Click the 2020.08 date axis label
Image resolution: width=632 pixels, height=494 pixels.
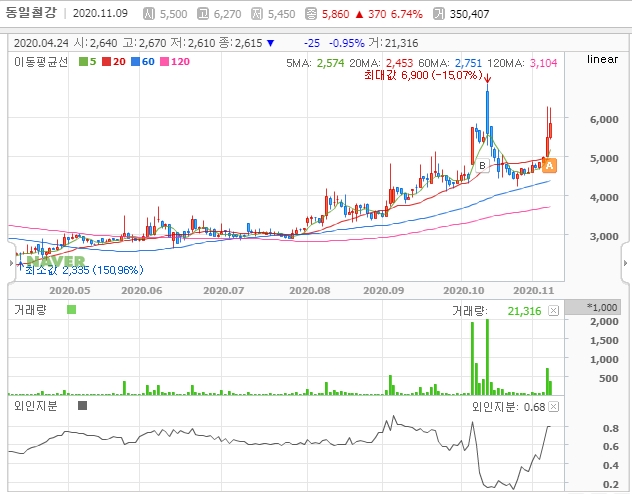click(310, 291)
